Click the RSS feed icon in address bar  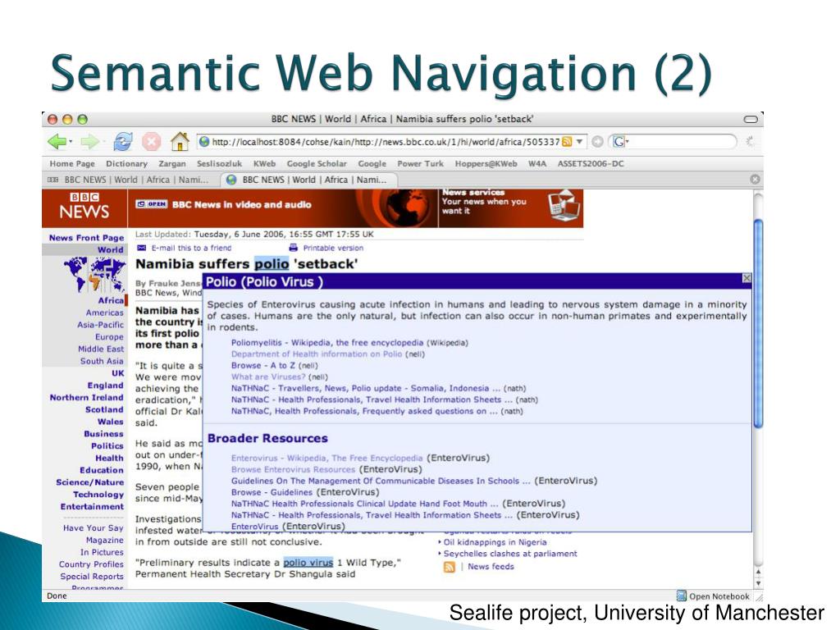click(566, 141)
